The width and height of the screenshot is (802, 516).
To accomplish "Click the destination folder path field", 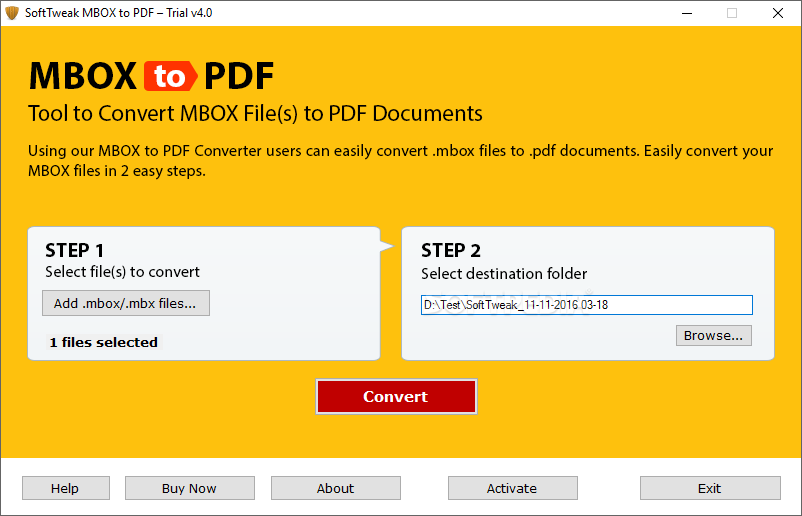I will tap(587, 305).
